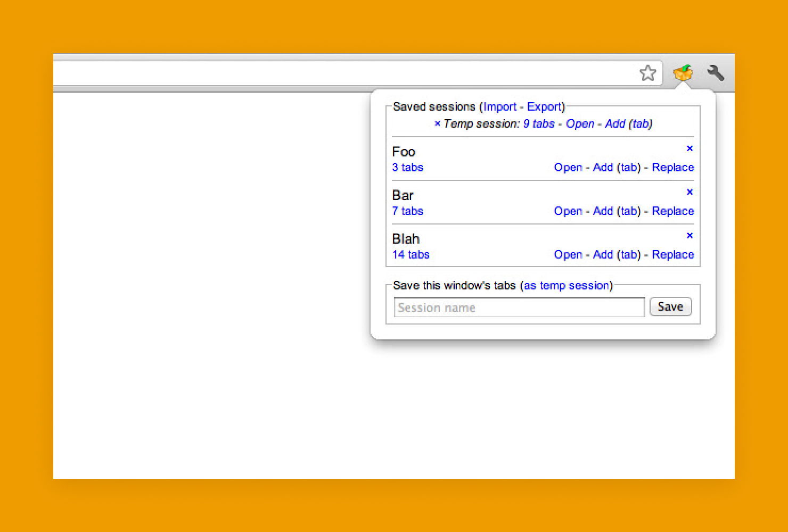Bookmark the page using the star icon
788x532 pixels.
pos(649,73)
